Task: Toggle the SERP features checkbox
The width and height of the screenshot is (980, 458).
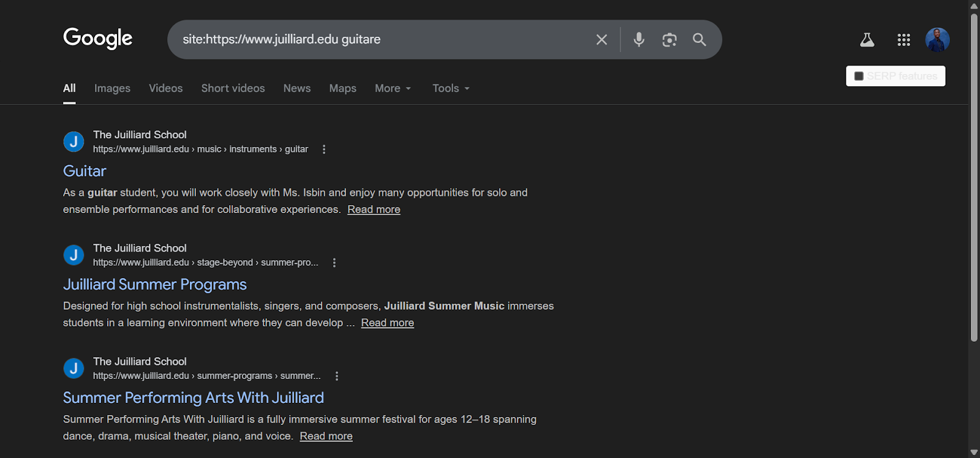Action: (859, 76)
